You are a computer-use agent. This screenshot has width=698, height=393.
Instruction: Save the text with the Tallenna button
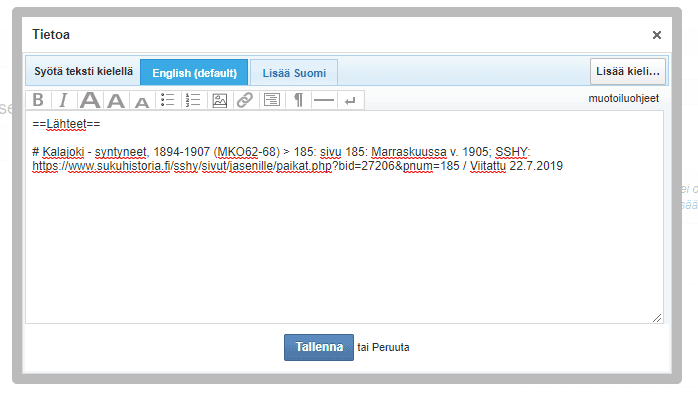(x=319, y=347)
